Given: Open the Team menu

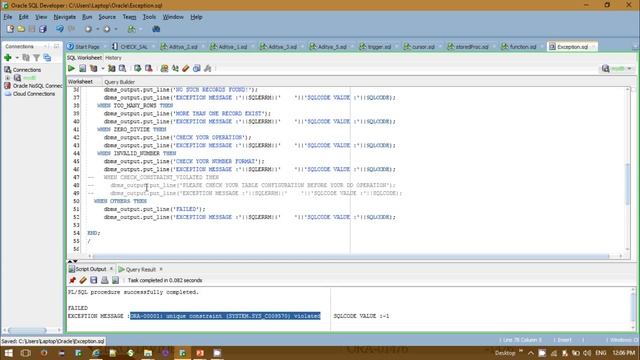Looking at the screenshot, I should click(x=129, y=17).
